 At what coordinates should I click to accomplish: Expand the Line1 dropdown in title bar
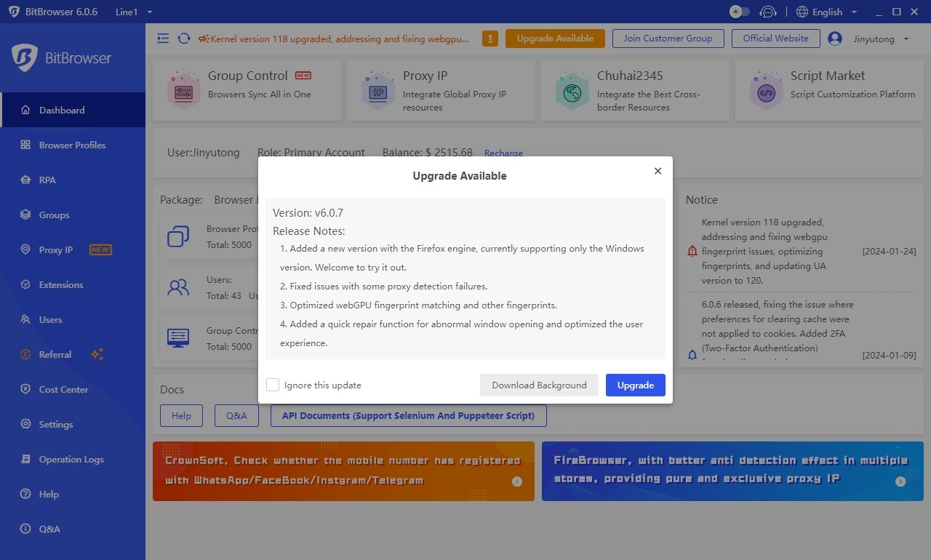tap(134, 12)
